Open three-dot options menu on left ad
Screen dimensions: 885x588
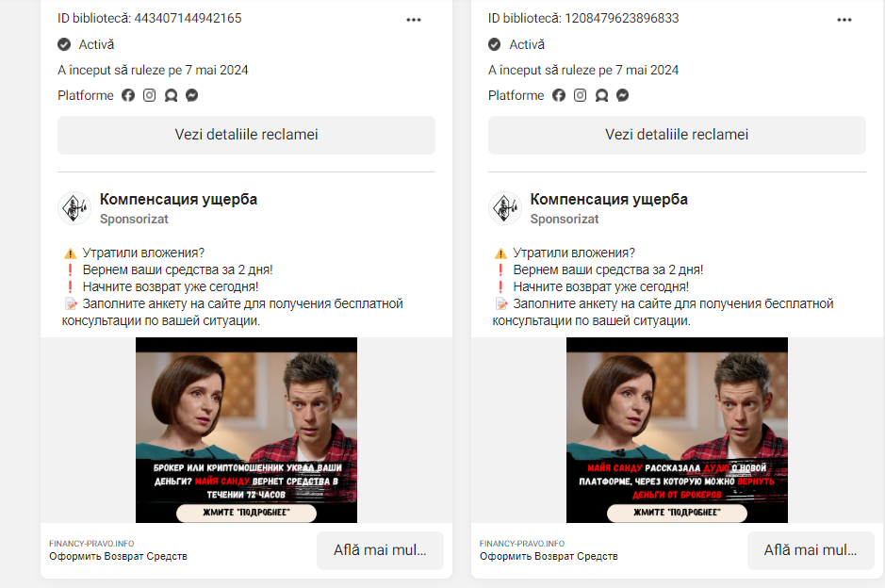click(414, 20)
